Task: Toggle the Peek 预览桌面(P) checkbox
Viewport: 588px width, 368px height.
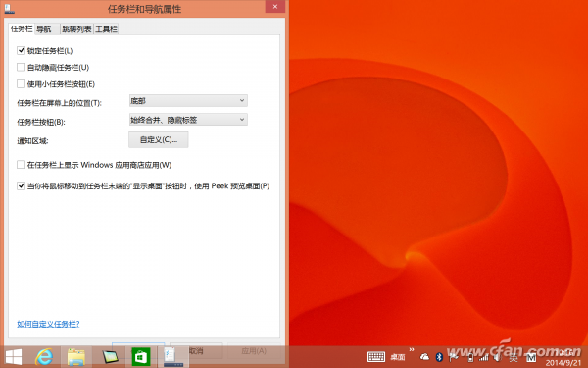Action: (x=21, y=185)
